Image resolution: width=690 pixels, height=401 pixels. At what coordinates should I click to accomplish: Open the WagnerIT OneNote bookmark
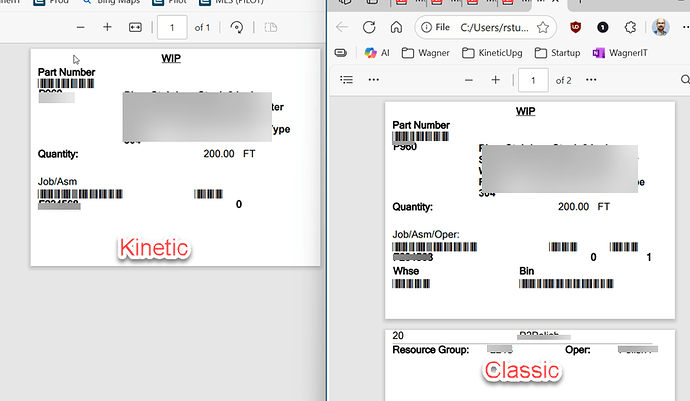[x=620, y=53]
